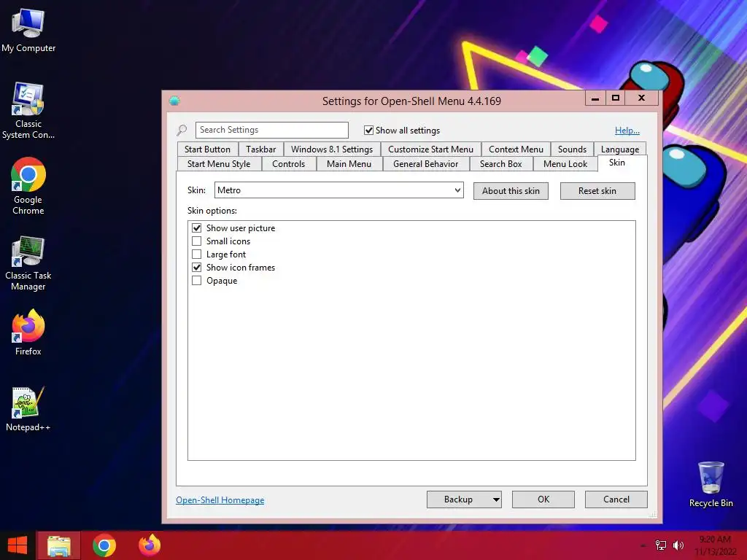
Task: Switch to Start Menu Style tab
Action: click(x=219, y=164)
